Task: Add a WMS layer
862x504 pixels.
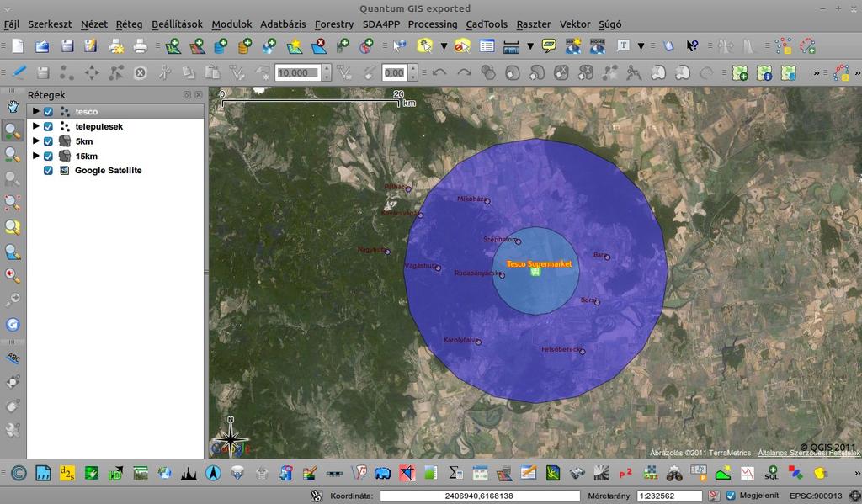Action: coord(269,46)
